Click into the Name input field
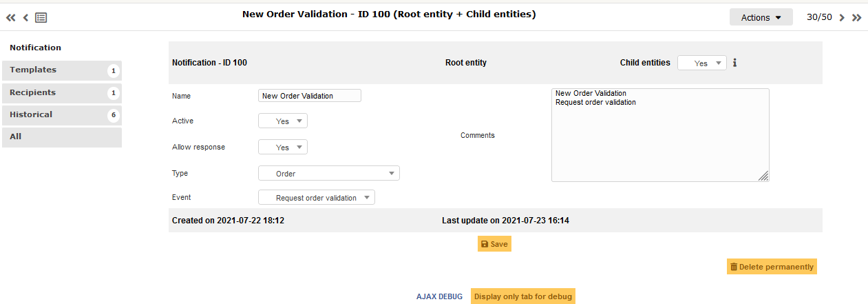868x304 pixels. [310, 96]
